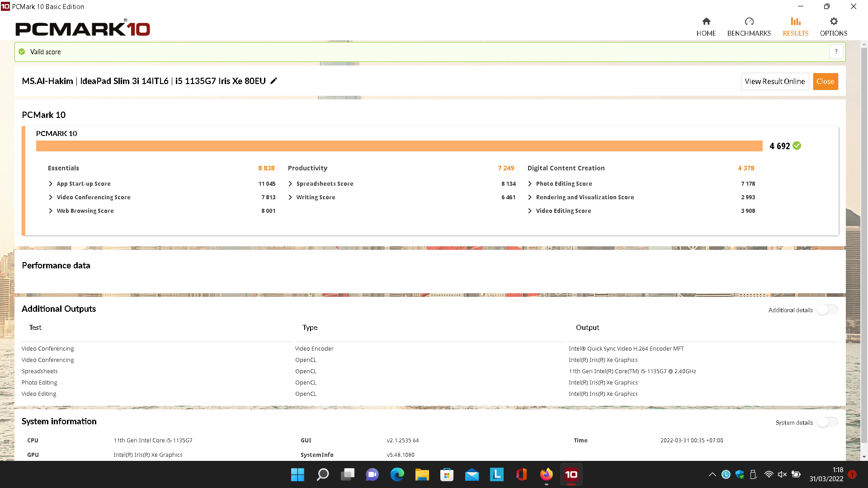Click the clock tray icon

click(x=726, y=474)
